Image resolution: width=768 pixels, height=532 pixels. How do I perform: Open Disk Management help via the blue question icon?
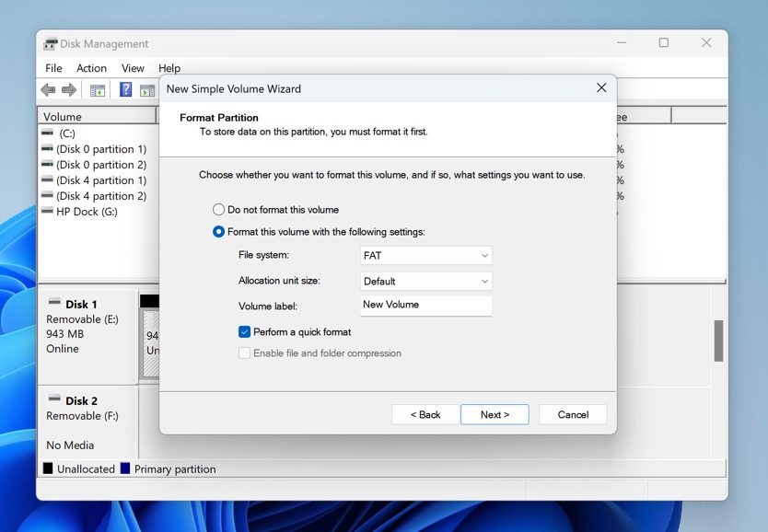pos(125,89)
